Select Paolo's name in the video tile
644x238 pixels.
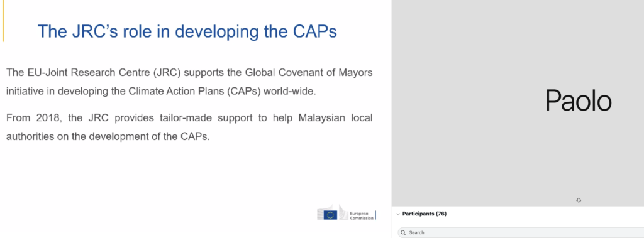point(579,101)
